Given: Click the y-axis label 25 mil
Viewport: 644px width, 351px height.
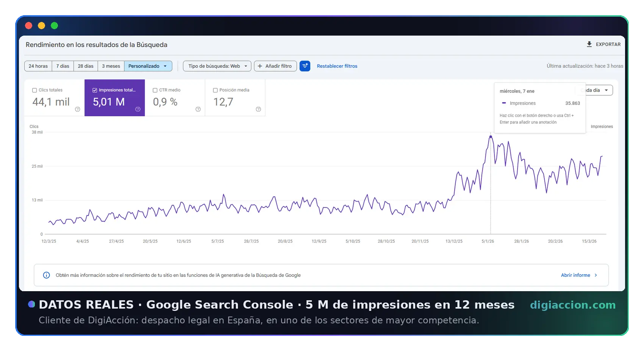Looking at the screenshot, I should tap(37, 166).
